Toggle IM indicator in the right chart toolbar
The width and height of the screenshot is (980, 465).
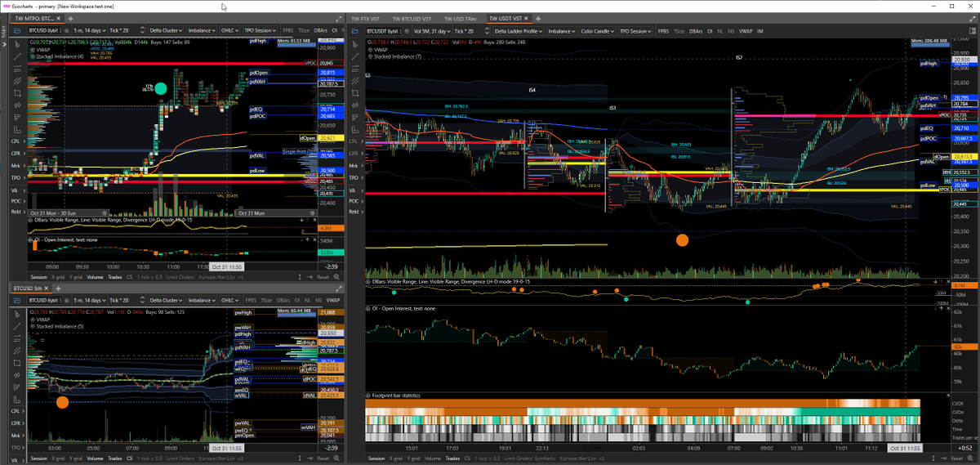coord(760,31)
